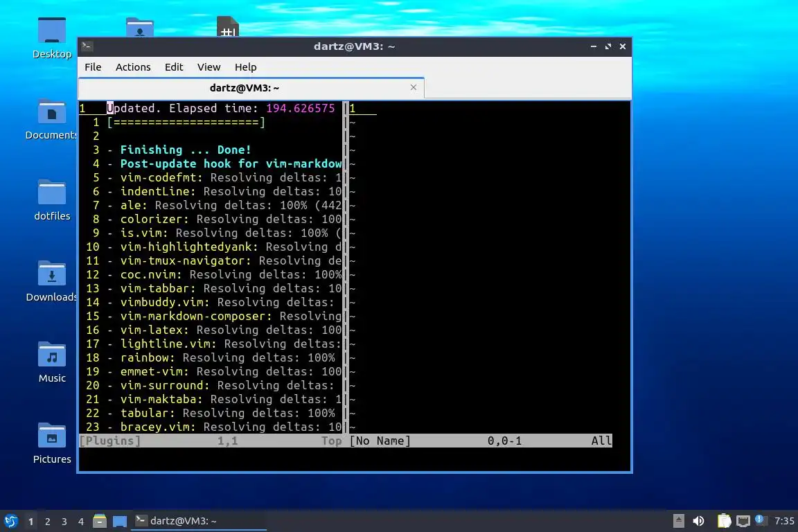798x532 pixels.
Task: Click the vim-tabbar plugin line
Action: pos(224,288)
